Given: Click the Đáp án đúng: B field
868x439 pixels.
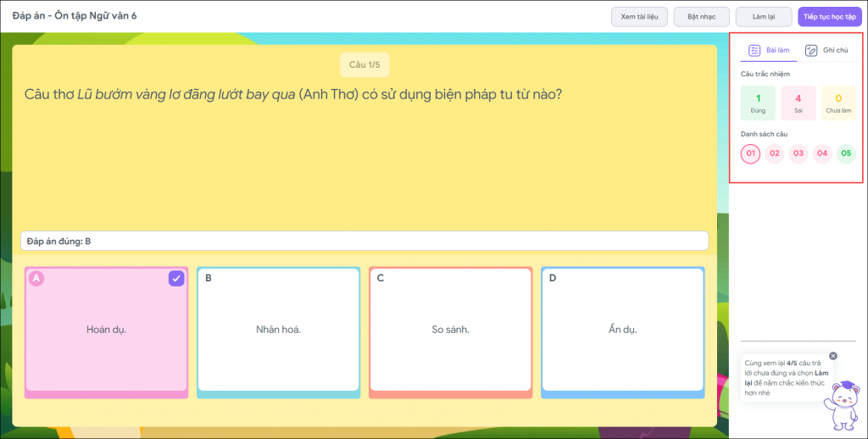Looking at the screenshot, I should (364, 241).
